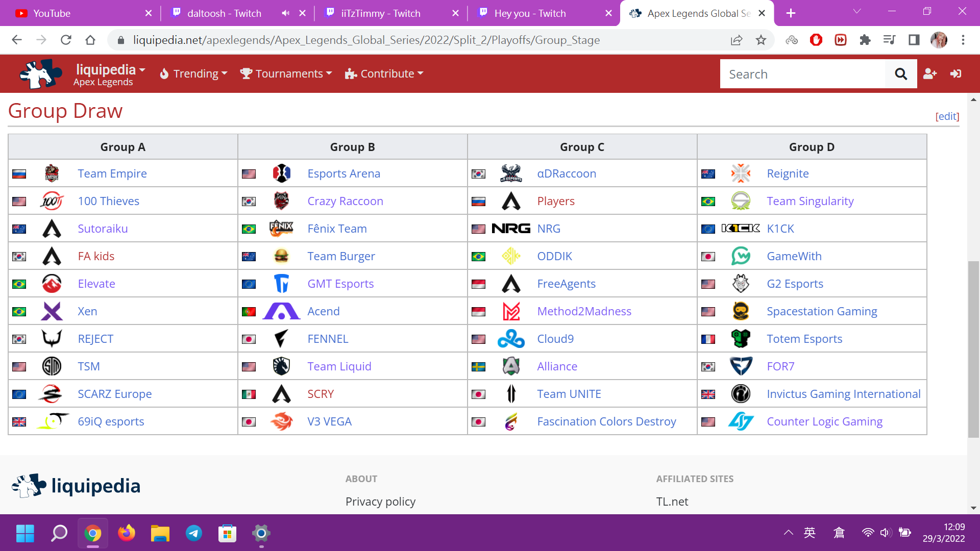Click the share page icon in address bar
This screenshot has width=980, height=551.
click(737, 40)
